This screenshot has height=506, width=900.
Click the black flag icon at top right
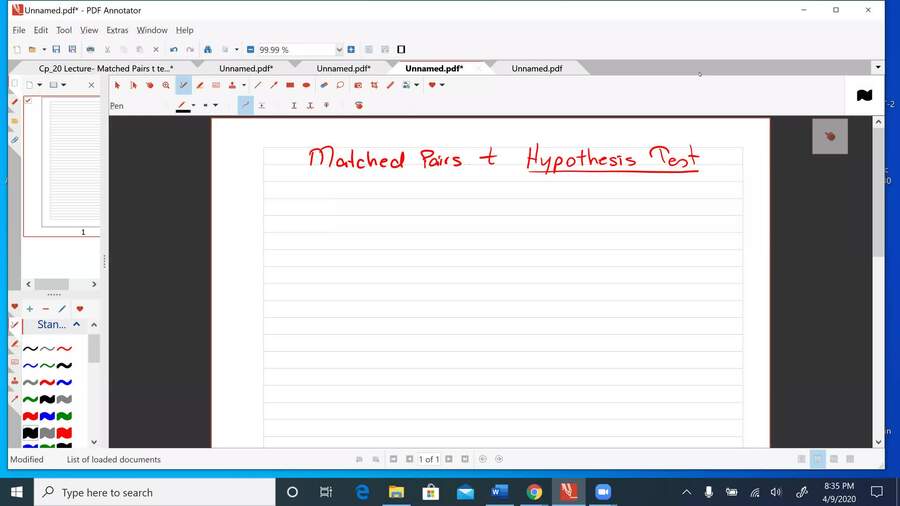[x=864, y=95]
